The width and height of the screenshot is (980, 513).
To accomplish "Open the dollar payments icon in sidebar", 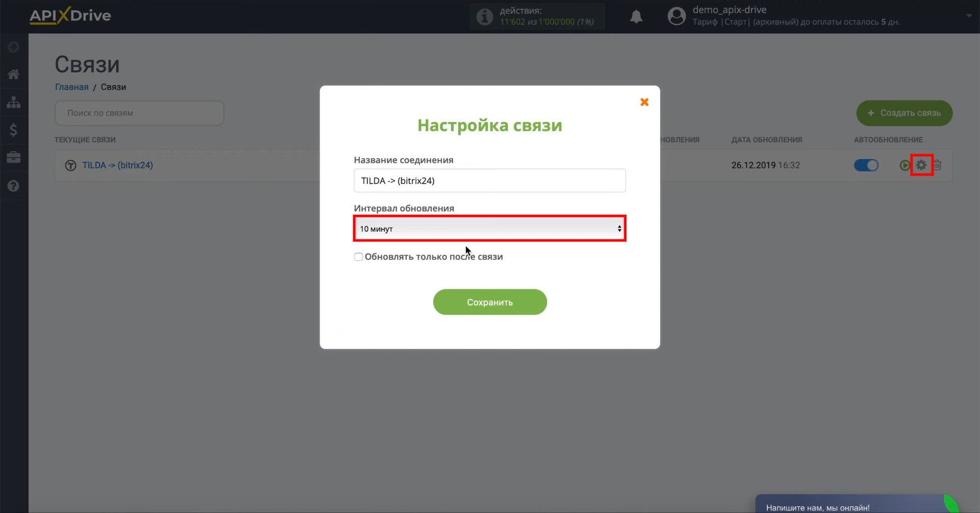I will coord(14,130).
